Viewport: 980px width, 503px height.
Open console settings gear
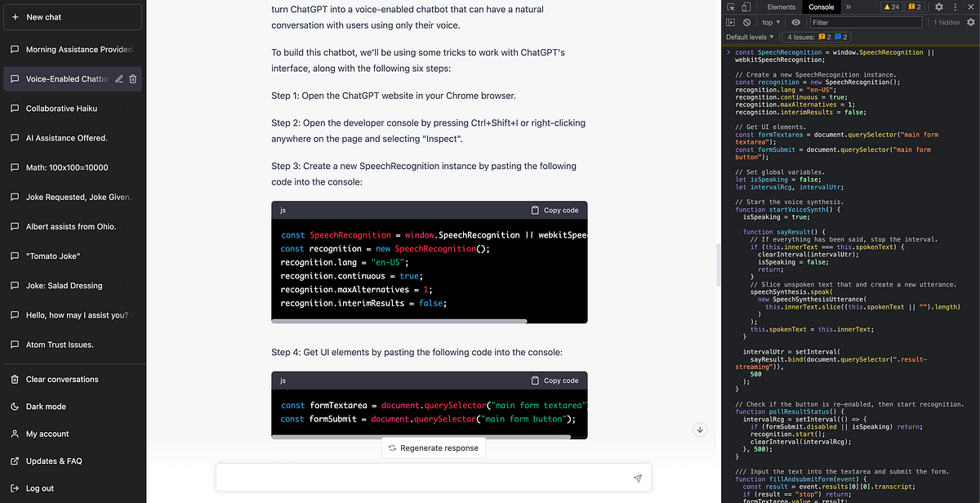pos(971,23)
